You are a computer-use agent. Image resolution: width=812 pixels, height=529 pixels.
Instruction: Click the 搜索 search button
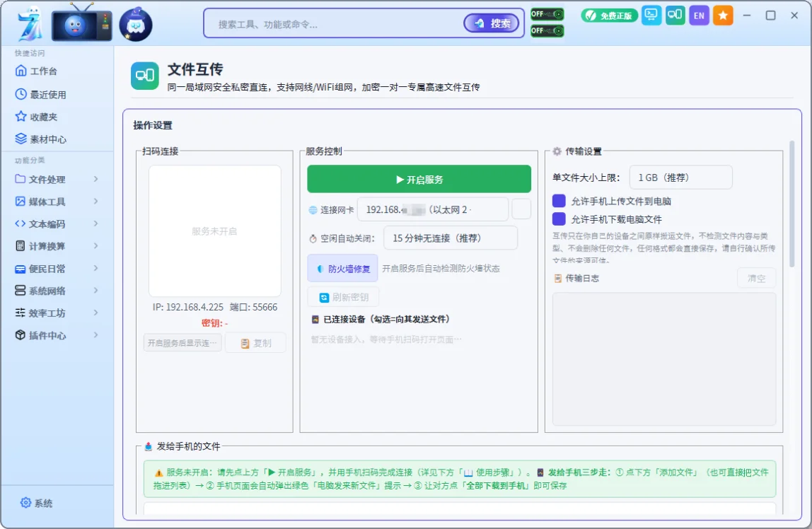coord(492,23)
